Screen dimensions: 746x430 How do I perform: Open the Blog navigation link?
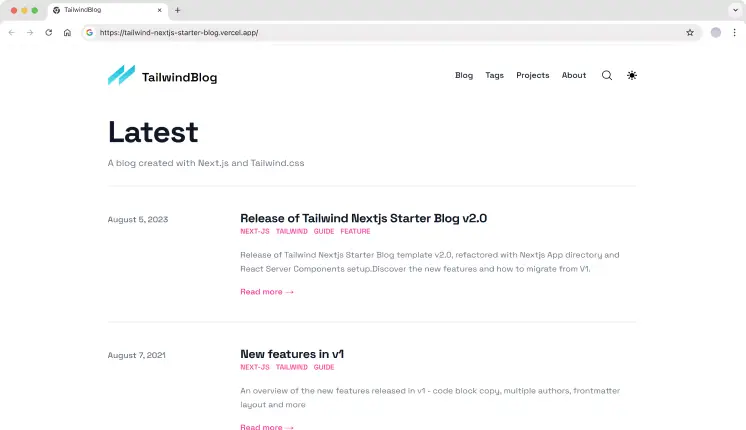(x=464, y=75)
